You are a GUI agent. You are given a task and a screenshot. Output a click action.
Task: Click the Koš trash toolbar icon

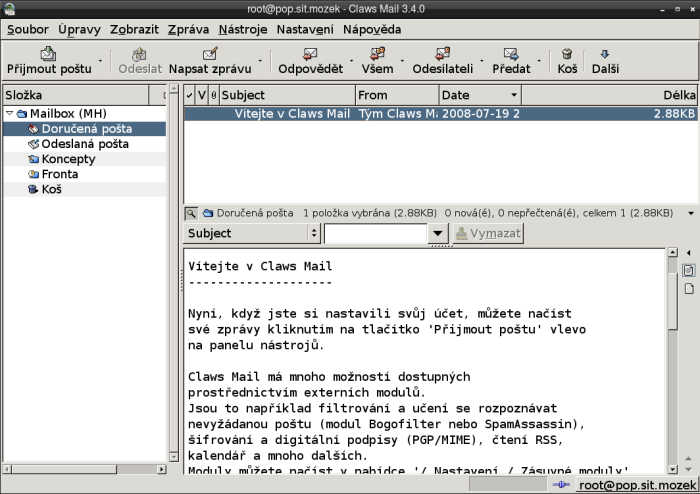[x=567, y=54]
